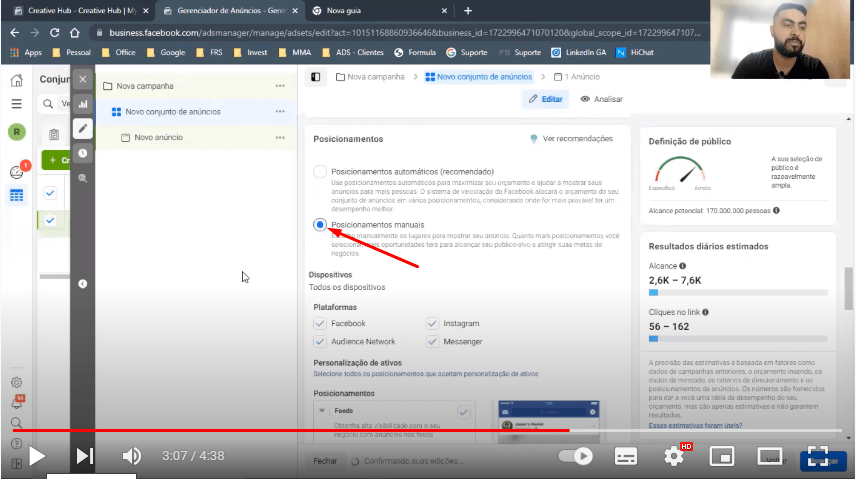Screen dimensions: 856x479
Task: Open sidebar settings gear icon
Action: click(x=16, y=382)
